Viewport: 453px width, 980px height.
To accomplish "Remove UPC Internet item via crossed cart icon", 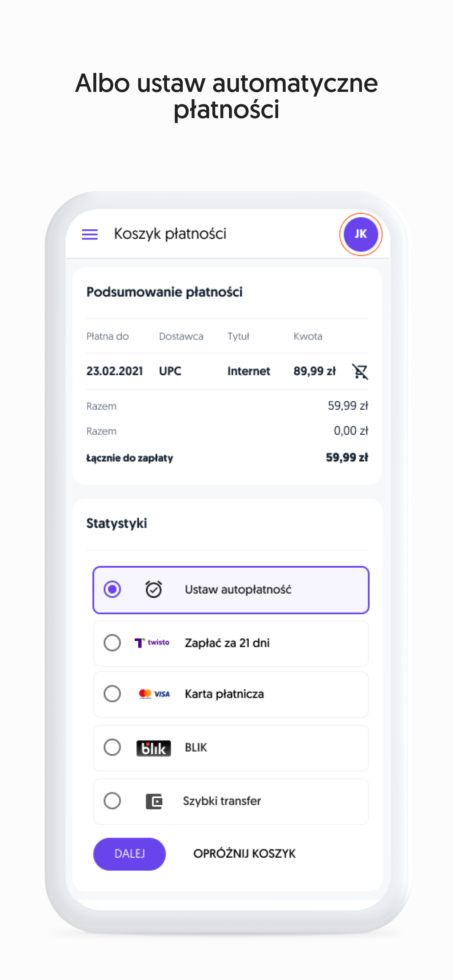I will pyautogui.click(x=360, y=371).
